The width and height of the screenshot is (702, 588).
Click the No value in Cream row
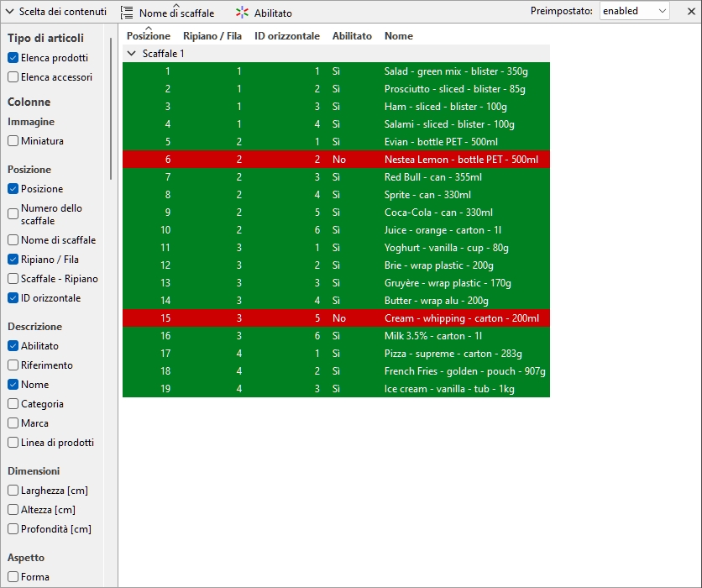[339, 318]
